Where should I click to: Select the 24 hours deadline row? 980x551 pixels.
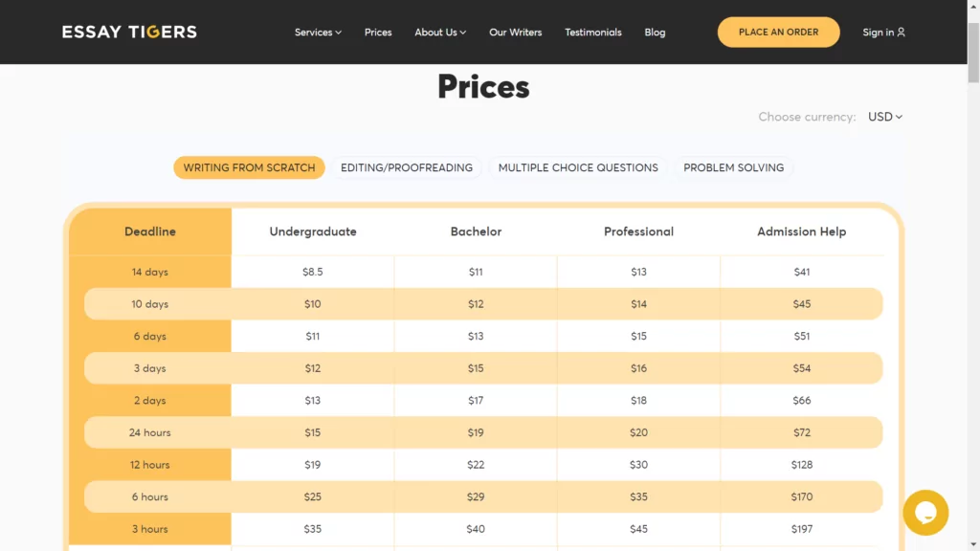pos(483,432)
